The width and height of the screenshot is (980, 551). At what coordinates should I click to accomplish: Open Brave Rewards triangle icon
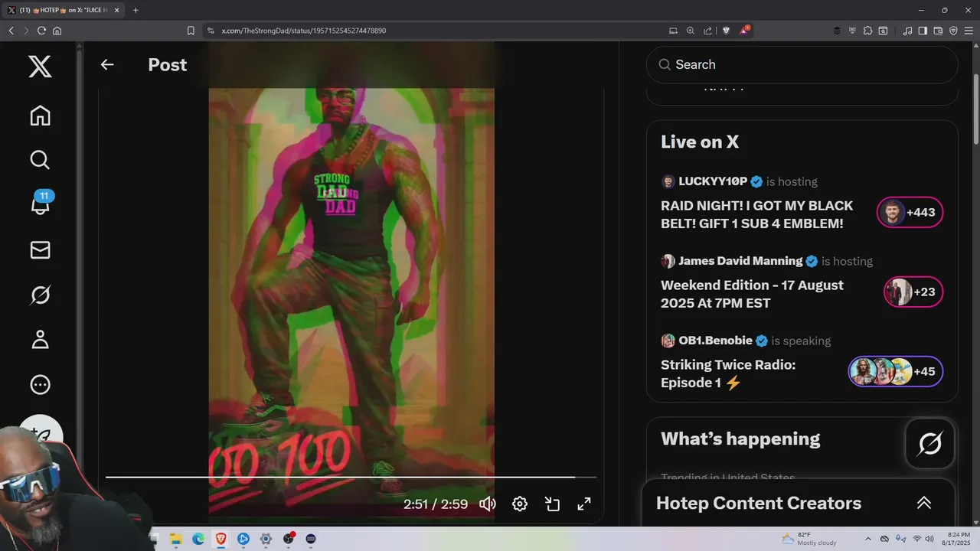point(744,31)
